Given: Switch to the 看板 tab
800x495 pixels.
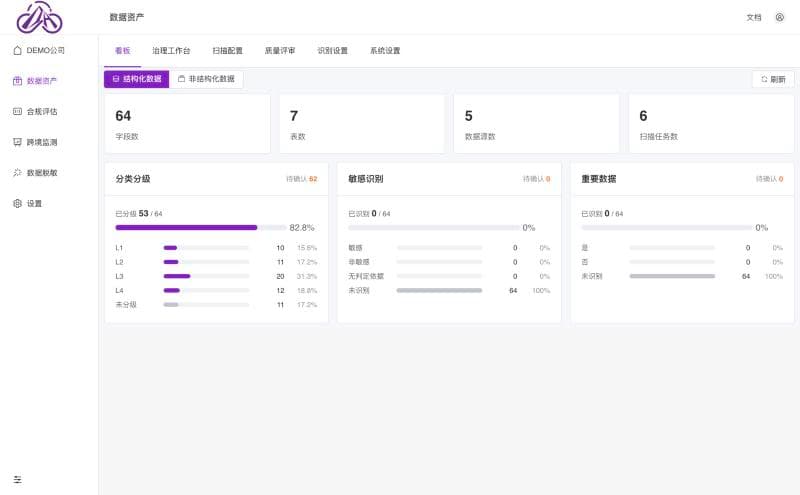Looking at the screenshot, I should coord(122,51).
